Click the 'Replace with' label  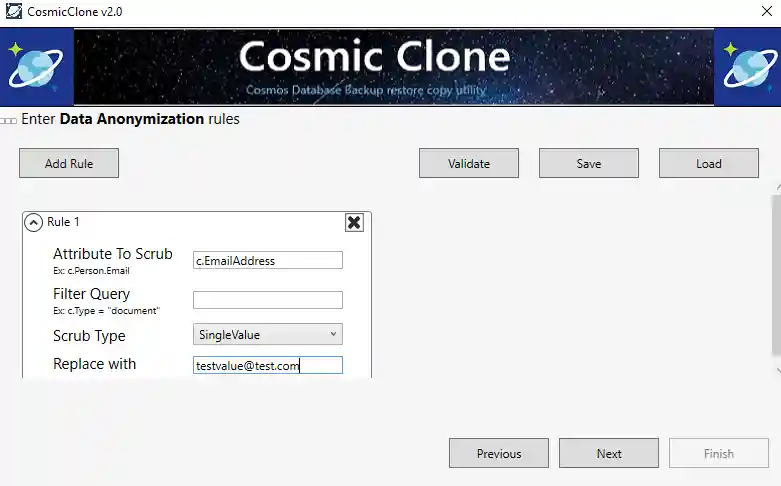pos(95,364)
